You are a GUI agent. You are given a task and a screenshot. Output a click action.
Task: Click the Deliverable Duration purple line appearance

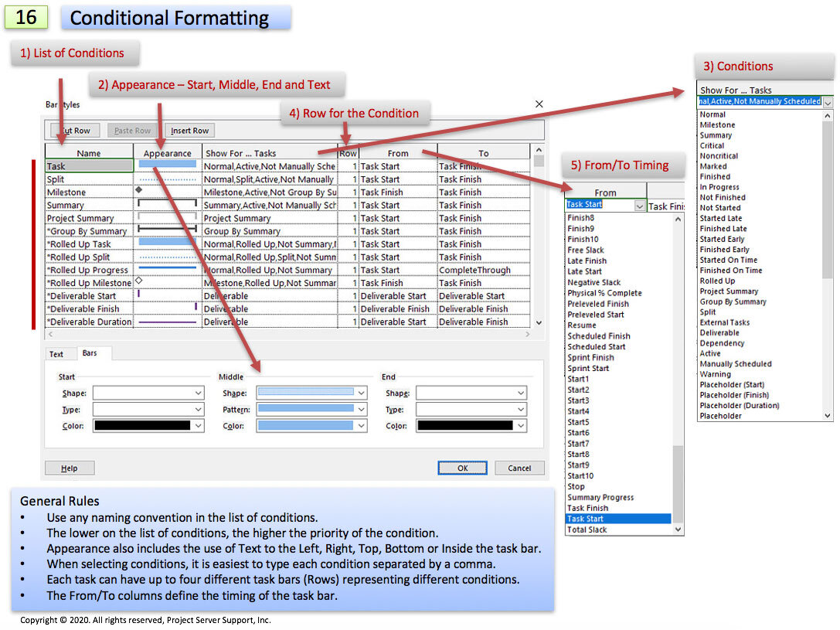(167, 322)
